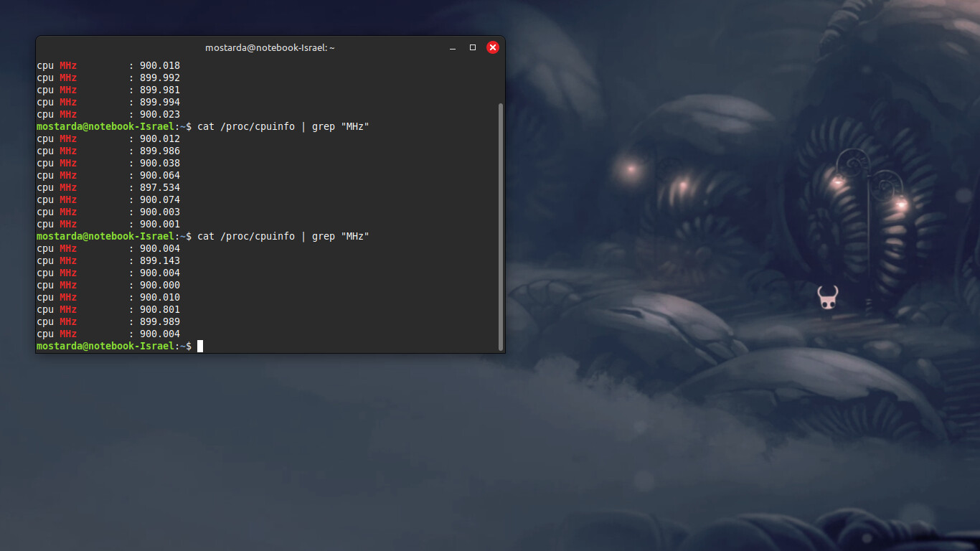Click the value 899.981
Screen dimensions: 980x551
[160, 90]
